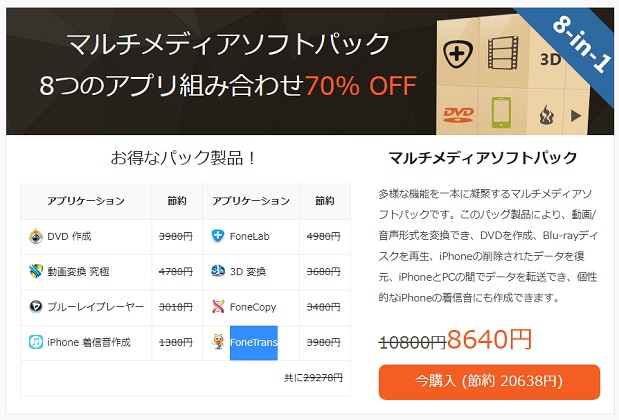Click the FoneTrans squirrel icon
The image size is (619, 420).
pyautogui.click(x=218, y=342)
